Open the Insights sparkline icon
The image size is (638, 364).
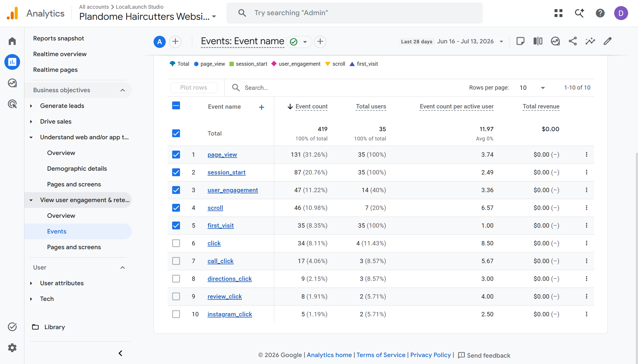590,41
